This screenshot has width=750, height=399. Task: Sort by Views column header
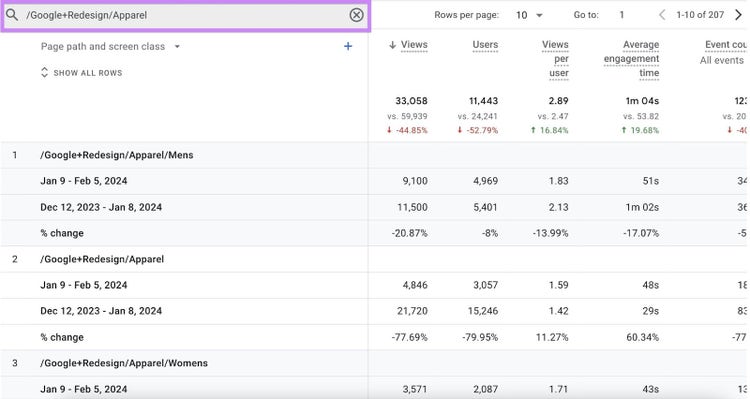(414, 45)
